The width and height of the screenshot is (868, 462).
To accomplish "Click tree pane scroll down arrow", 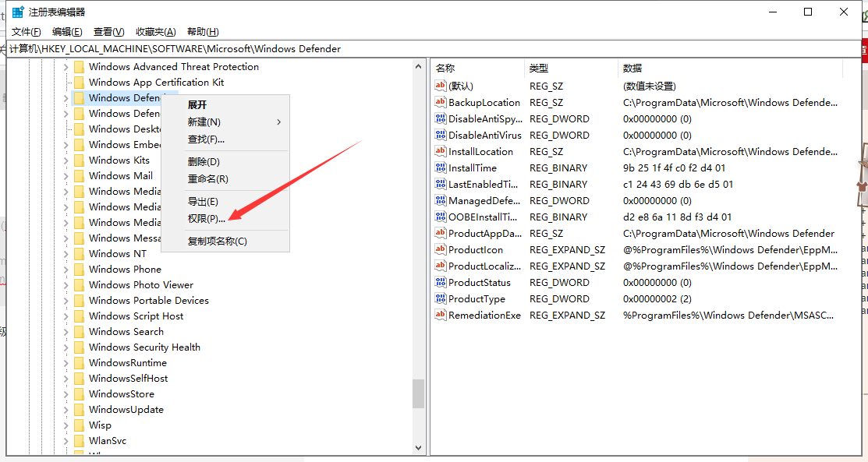I will point(418,448).
